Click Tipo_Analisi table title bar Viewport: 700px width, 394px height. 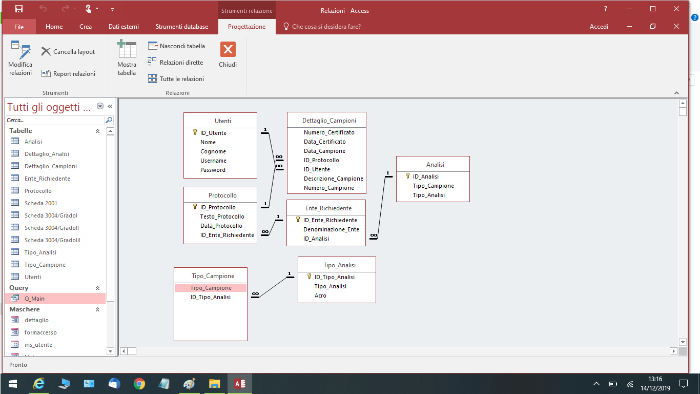click(x=337, y=265)
